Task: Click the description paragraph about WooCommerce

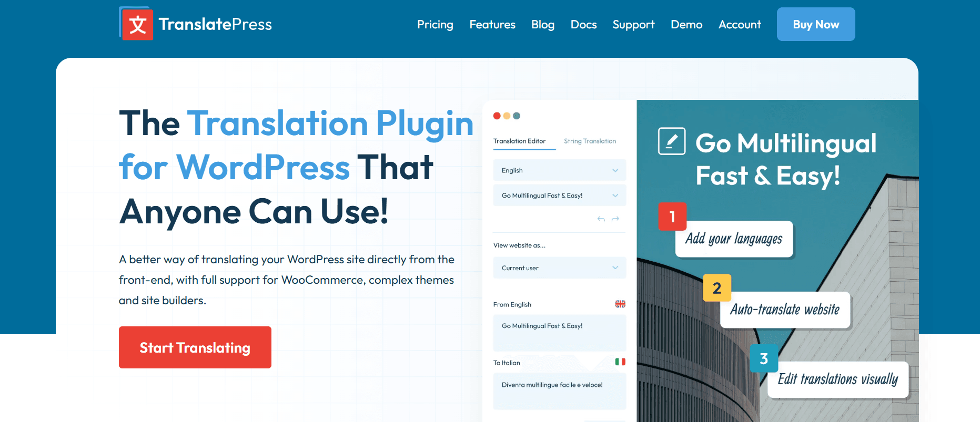Action: tap(287, 280)
